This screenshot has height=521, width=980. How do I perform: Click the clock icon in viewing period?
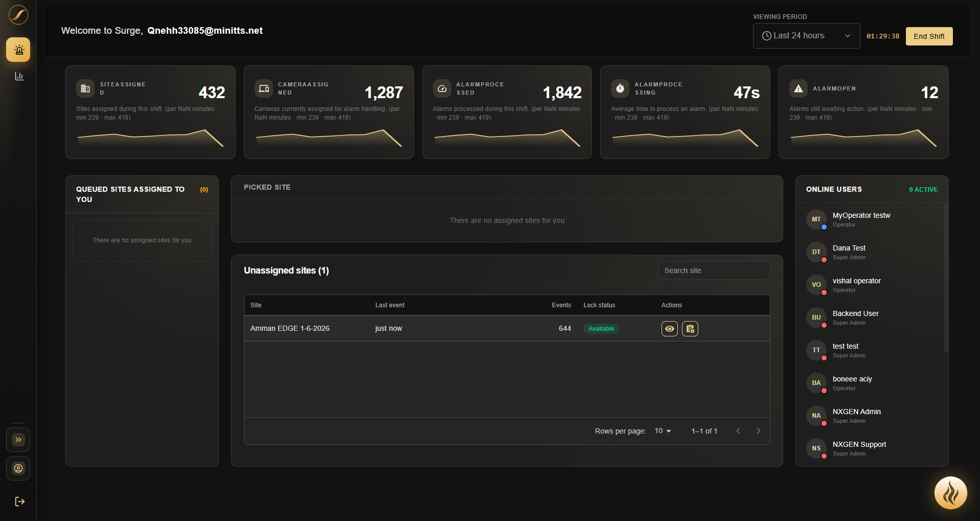(x=767, y=36)
